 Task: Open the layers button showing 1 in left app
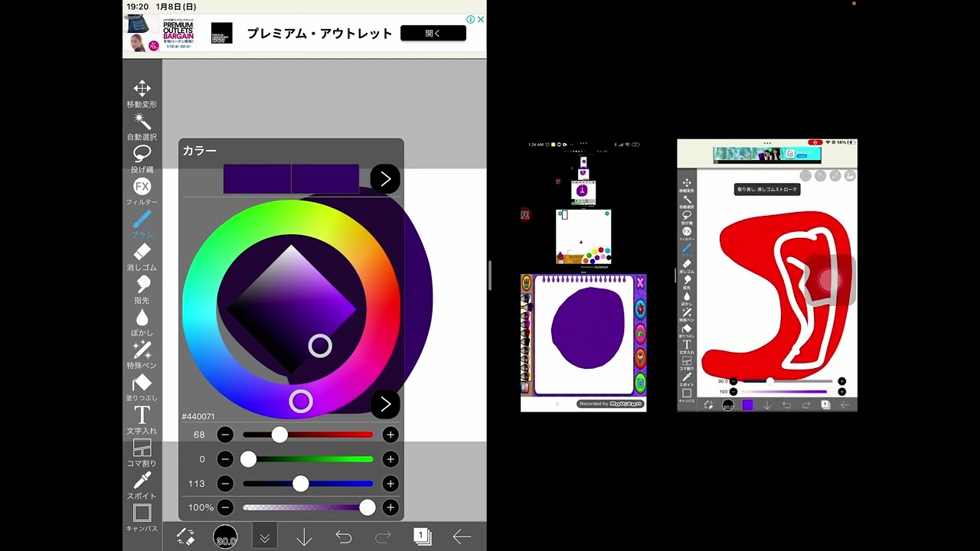click(422, 536)
